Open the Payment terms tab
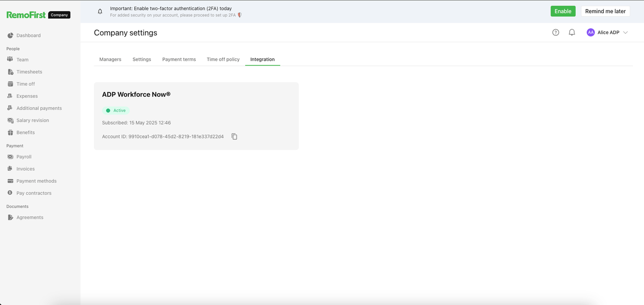 tap(179, 59)
